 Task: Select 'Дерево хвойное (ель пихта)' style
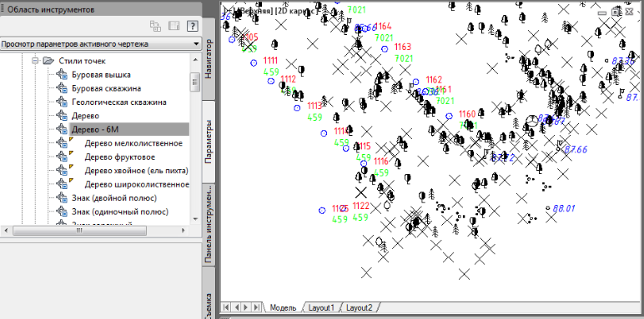click(136, 171)
